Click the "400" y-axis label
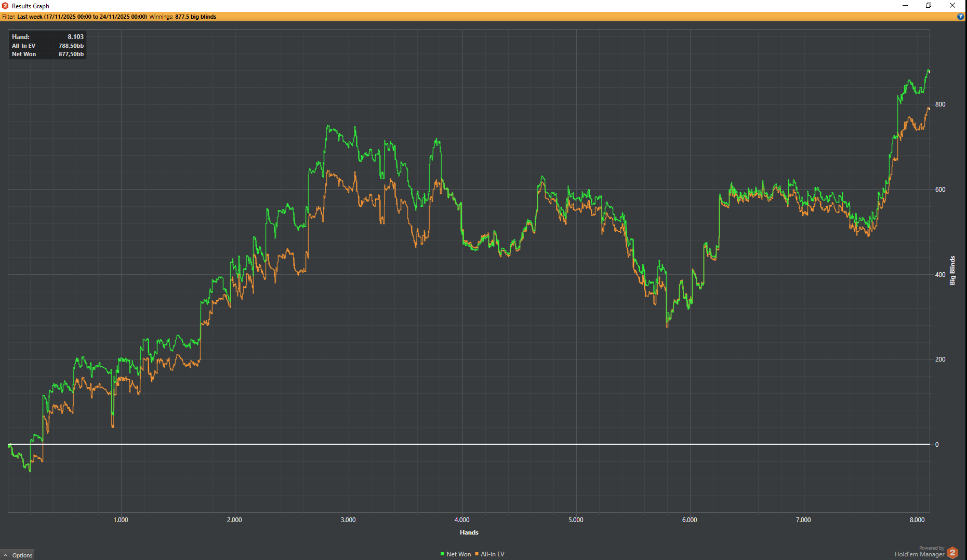This screenshot has height=560, width=967. (940, 275)
